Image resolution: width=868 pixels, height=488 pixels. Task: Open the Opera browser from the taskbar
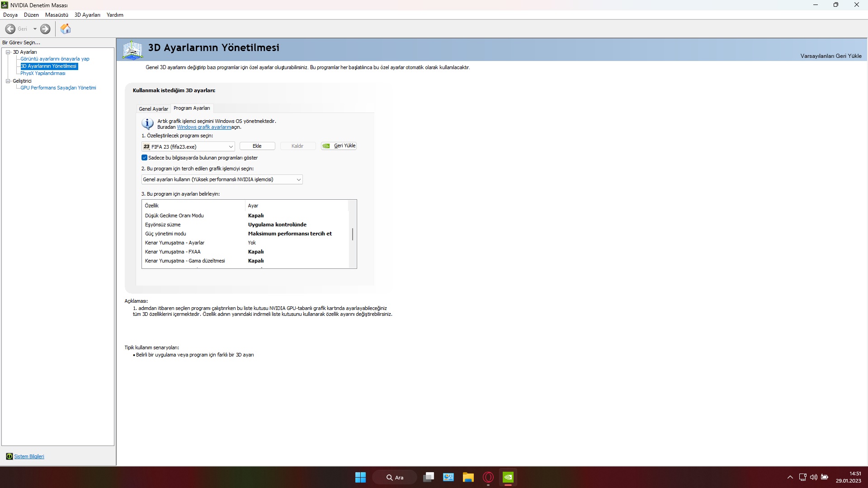(x=488, y=477)
